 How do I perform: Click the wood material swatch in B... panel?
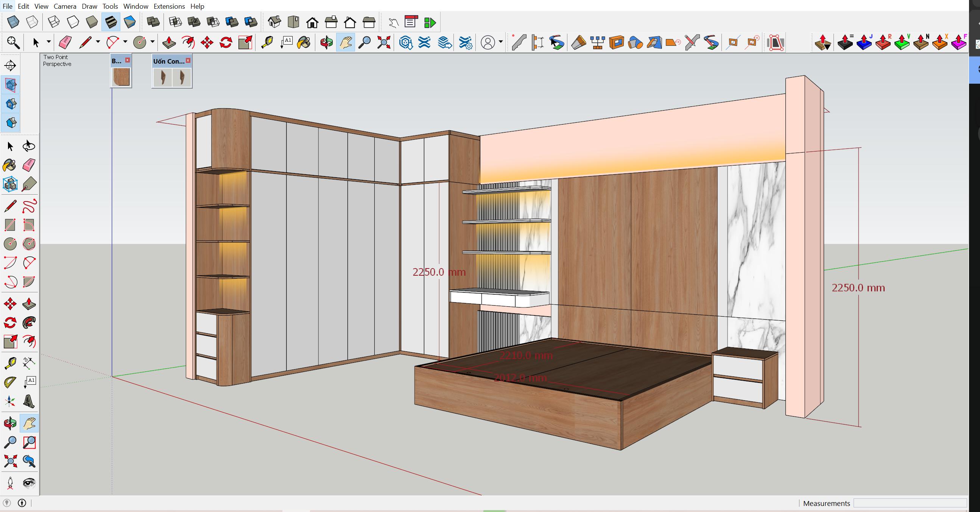point(122,77)
